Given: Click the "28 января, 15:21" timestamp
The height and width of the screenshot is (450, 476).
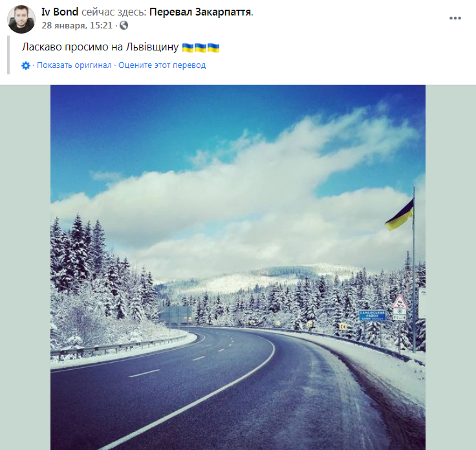Looking at the screenshot, I should pos(77,25).
